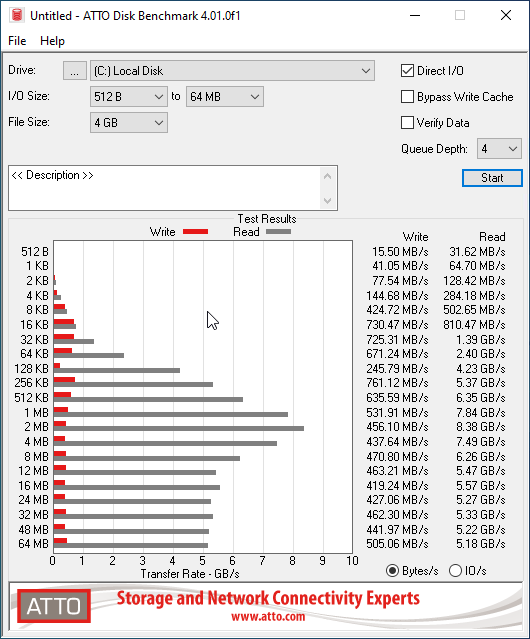
Task: Start the benchmark with the Start button
Action: [492, 178]
